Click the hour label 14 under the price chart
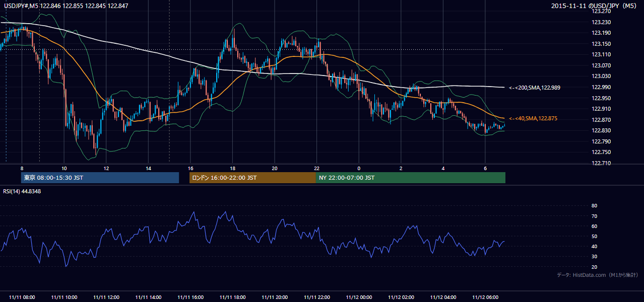644x302 pixels. click(x=148, y=168)
